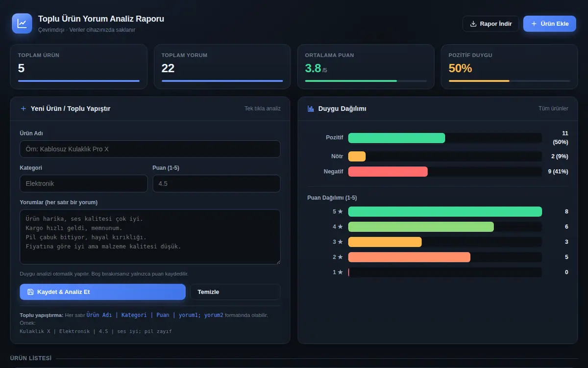The image size is (588, 368).
Task: Click the Puan (1-5) input field
Action: point(217,184)
